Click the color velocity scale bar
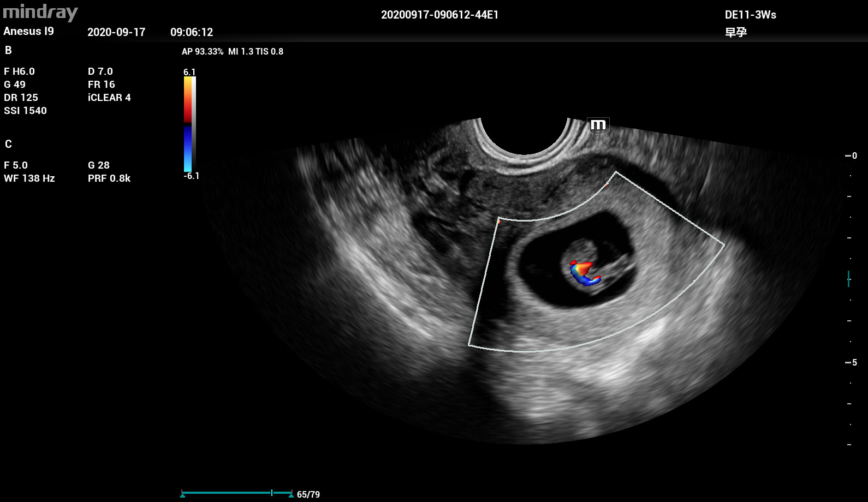Screen dimensions: 868x502 coord(189,124)
